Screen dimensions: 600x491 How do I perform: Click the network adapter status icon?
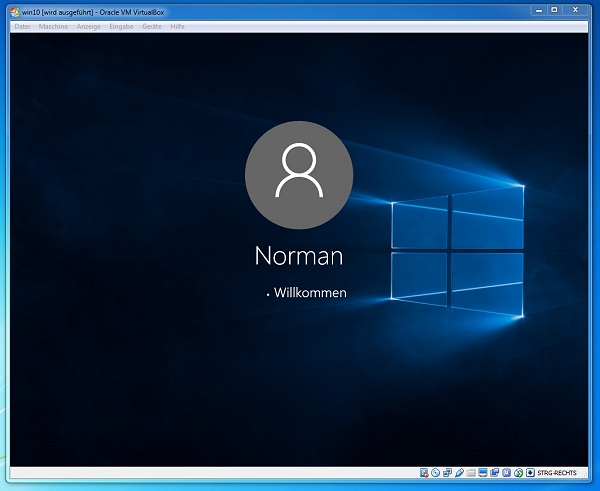447,473
